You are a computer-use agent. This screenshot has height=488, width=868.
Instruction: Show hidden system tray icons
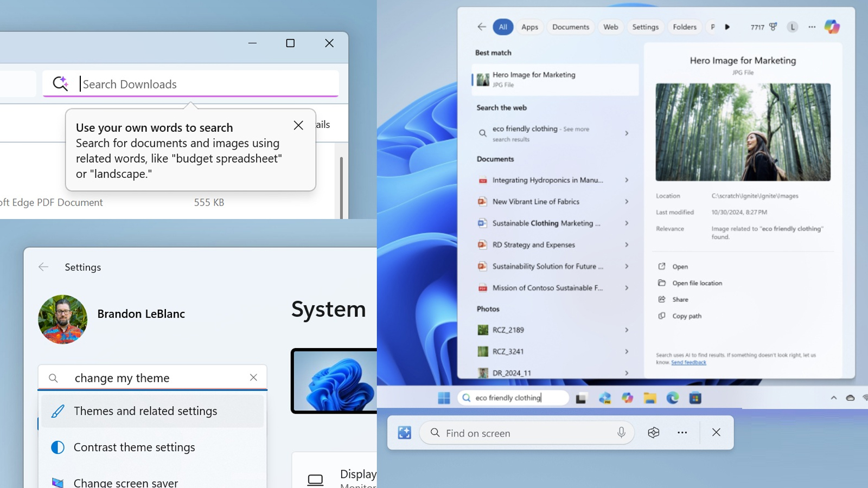pyautogui.click(x=833, y=398)
